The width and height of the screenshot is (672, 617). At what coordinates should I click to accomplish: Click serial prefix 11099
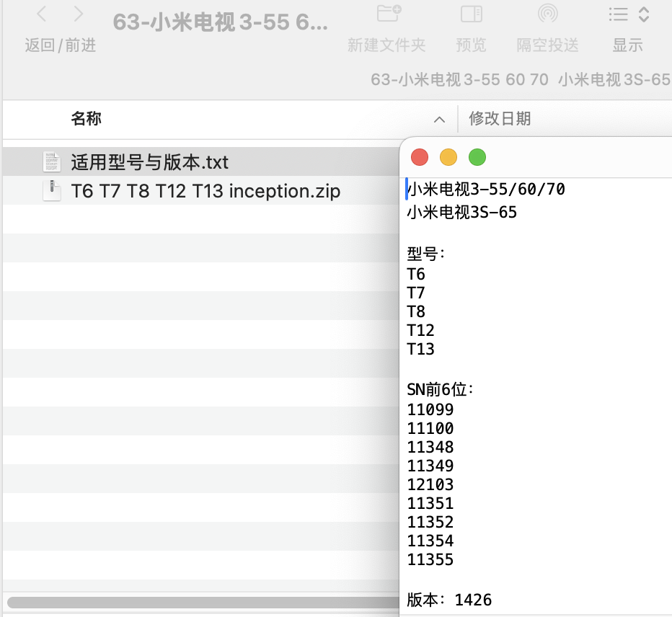[x=430, y=409]
